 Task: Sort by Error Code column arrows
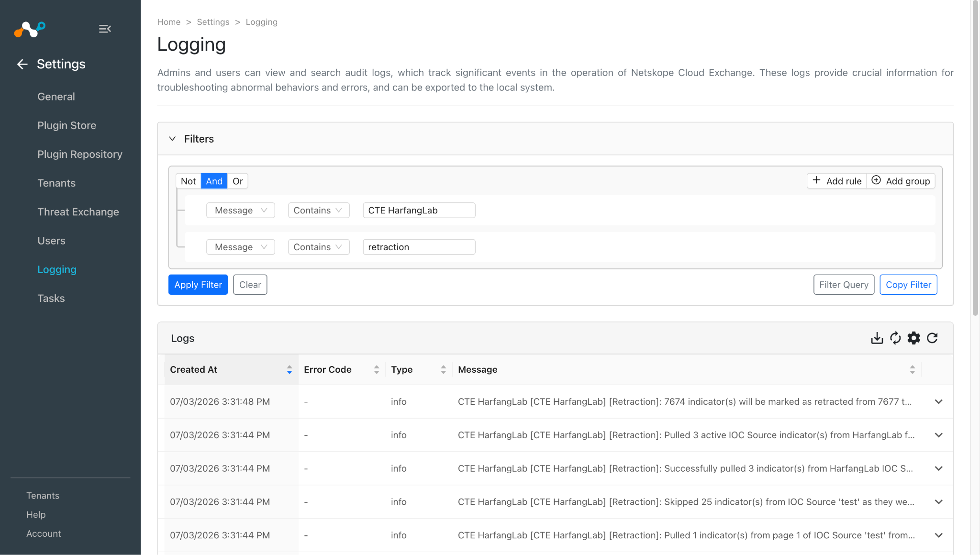pyautogui.click(x=377, y=369)
